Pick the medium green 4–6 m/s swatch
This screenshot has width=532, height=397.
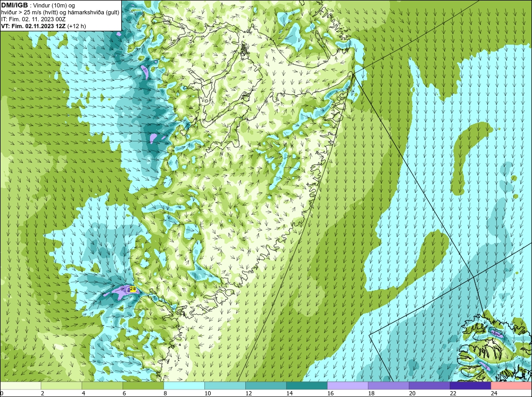pyautogui.click(x=102, y=386)
